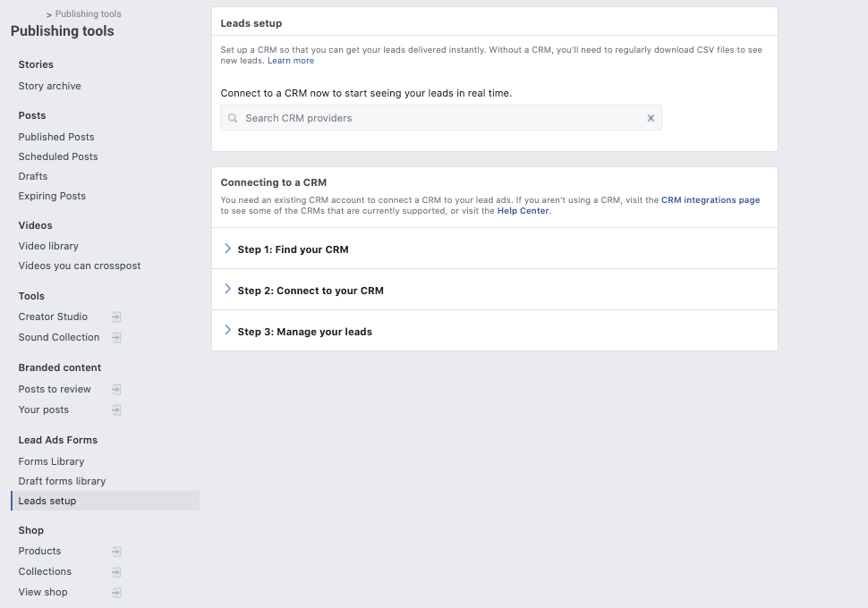
Task: Open Story archive in the sidebar
Action: pos(49,86)
